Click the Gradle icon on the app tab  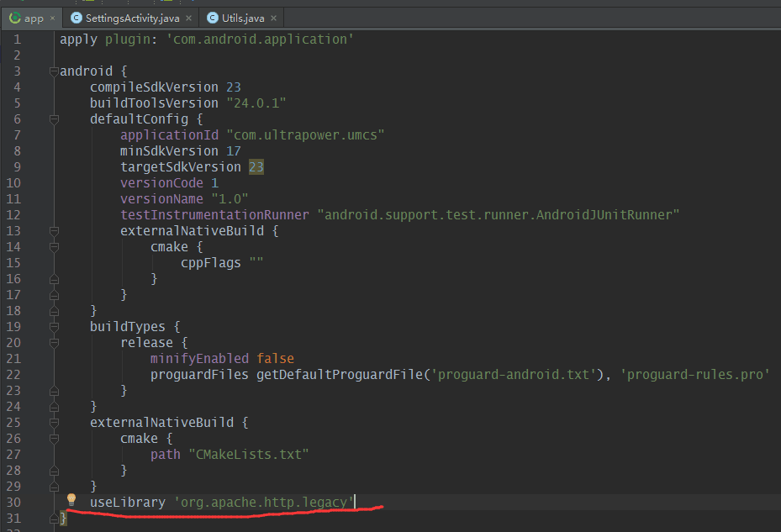[13, 16]
